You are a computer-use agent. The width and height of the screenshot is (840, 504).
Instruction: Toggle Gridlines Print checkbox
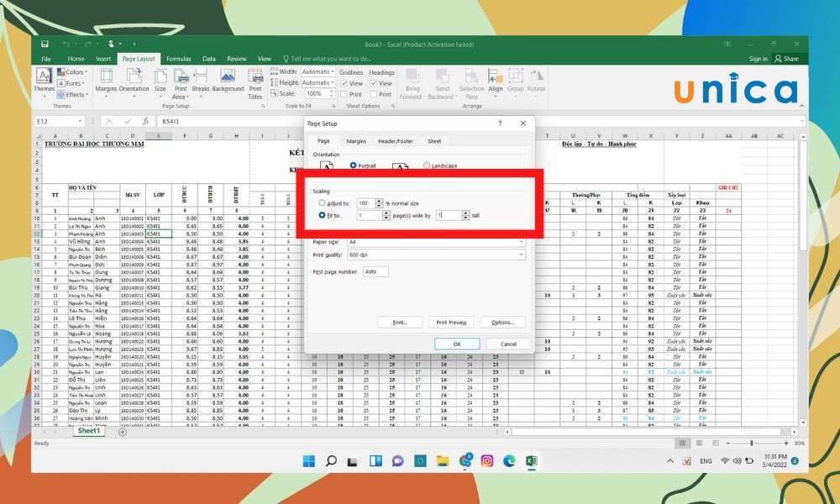tap(344, 94)
